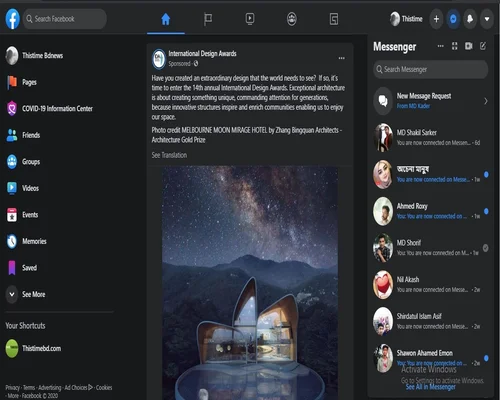Click the Facebook logo icon
This screenshot has width=500, height=400.
point(12,19)
